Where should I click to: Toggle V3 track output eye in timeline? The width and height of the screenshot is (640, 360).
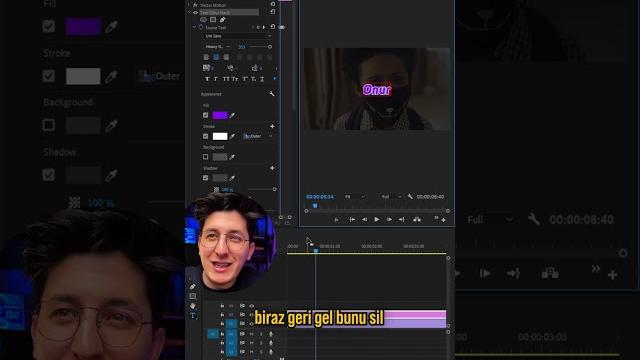click(x=251, y=306)
